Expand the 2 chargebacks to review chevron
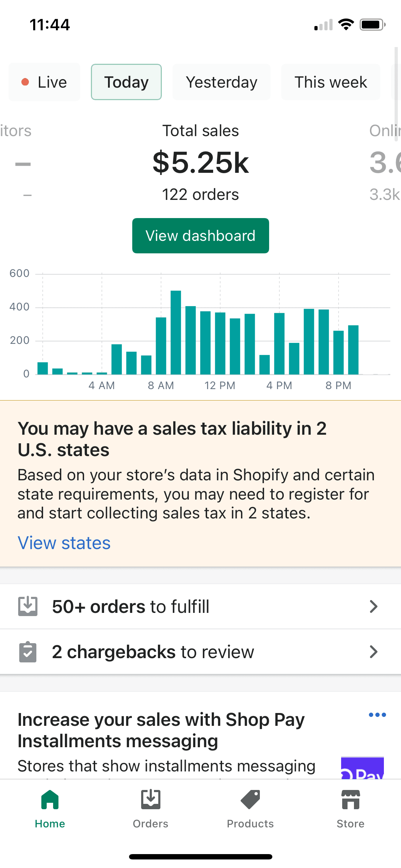 pyautogui.click(x=373, y=652)
